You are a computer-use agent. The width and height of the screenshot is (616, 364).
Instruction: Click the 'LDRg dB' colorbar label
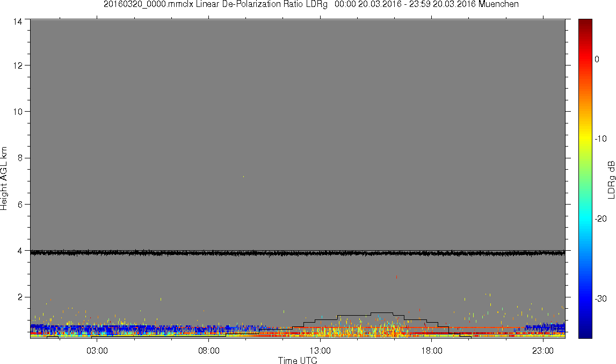coord(611,179)
